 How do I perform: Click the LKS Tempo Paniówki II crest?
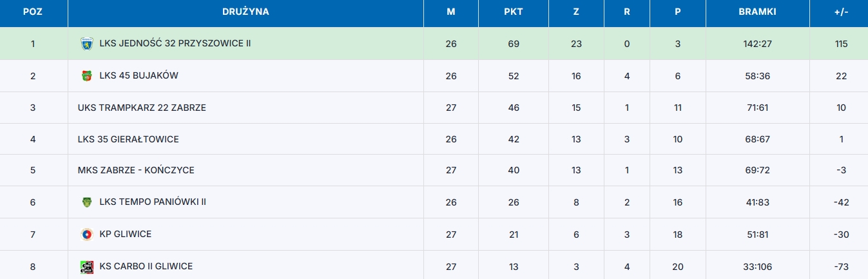click(86, 202)
